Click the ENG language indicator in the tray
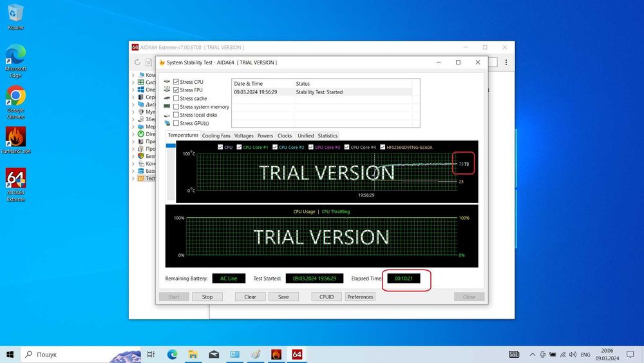Screen dimensions: 644x363 click(585, 355)
